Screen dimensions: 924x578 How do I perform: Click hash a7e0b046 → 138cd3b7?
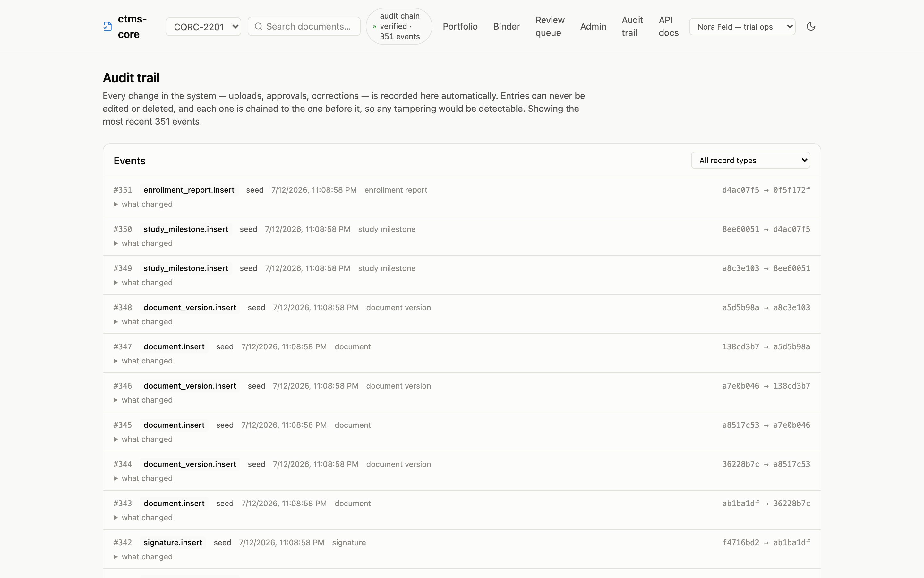click(x=766, y=386)
